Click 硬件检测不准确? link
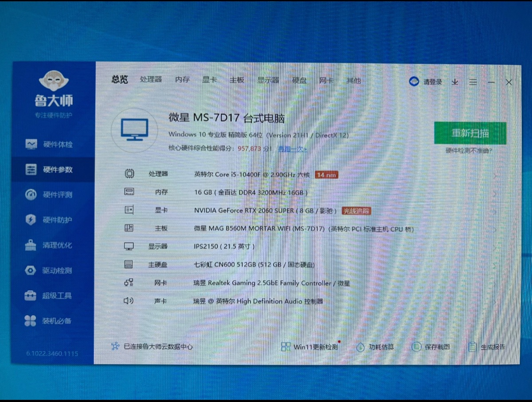The image size is (532, 402). pos(469,151)
